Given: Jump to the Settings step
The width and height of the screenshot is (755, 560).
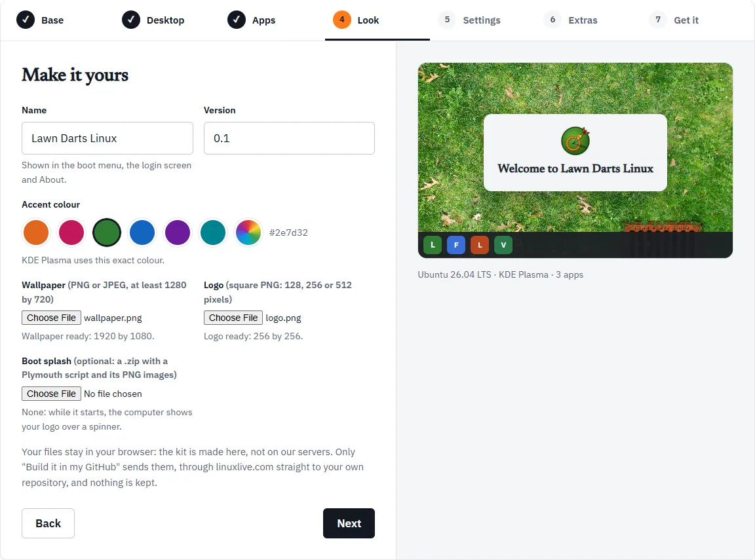Looking at the screenshot, I should click(x=469, y=20).
